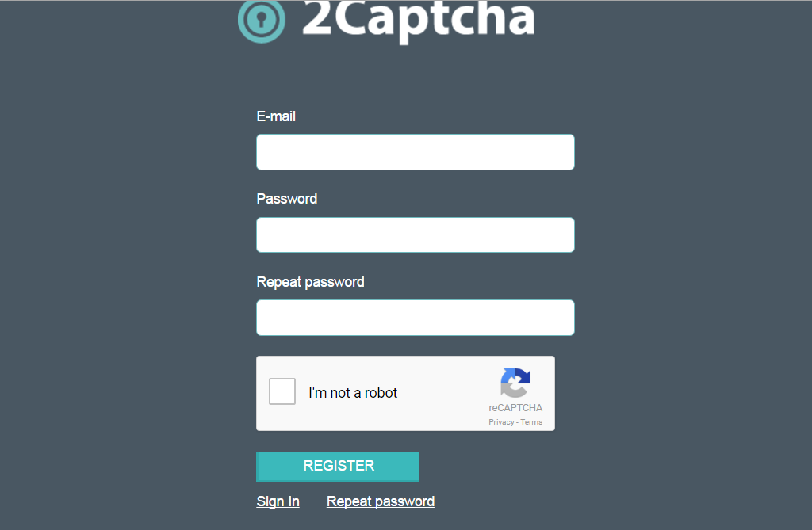Click the Repeat password field label
812x530 pixels.
click(310, 282)
